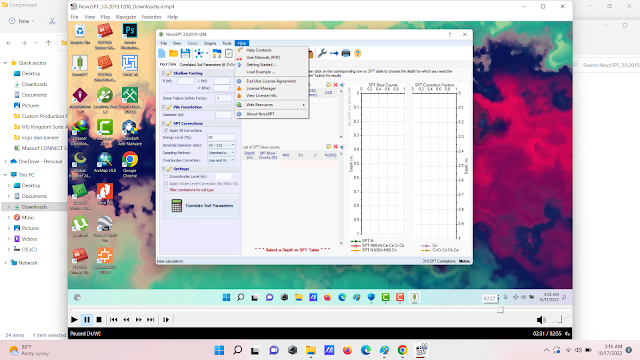The image size is (640, 360).
Task: Click the Shear Failure Safety Factor field
Action: click(x=223, y=98)
